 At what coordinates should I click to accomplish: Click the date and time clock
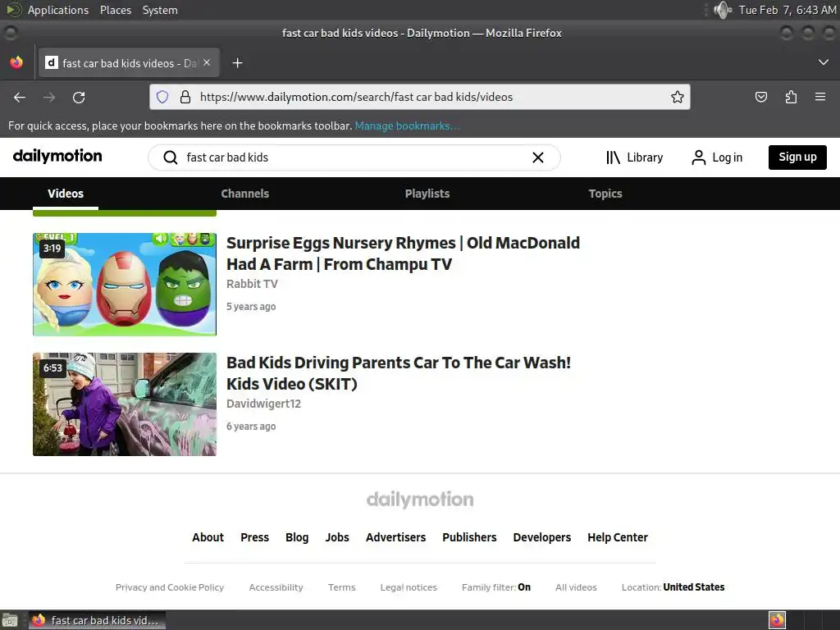tap(787, 10)
